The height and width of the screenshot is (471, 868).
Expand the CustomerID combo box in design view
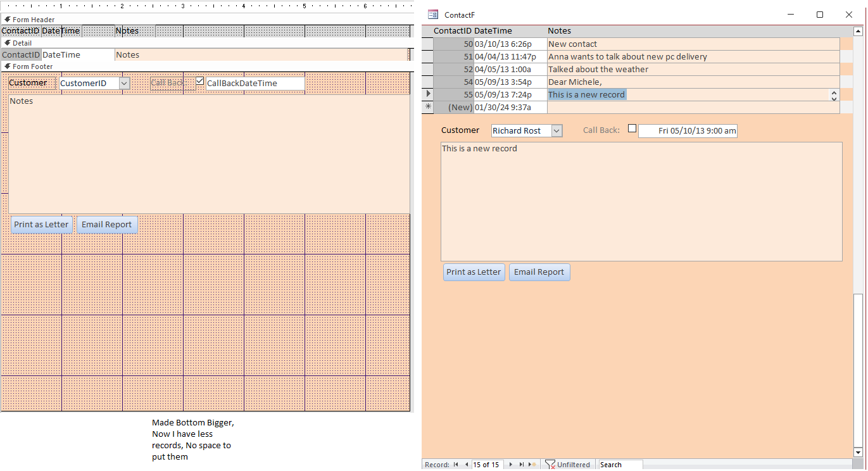[x=124, y=84]
